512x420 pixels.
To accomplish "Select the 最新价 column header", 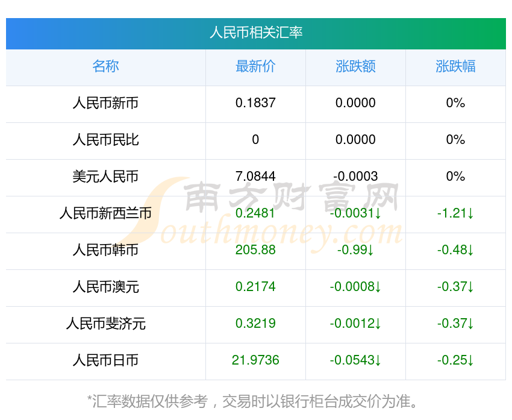I will point(255,66).
